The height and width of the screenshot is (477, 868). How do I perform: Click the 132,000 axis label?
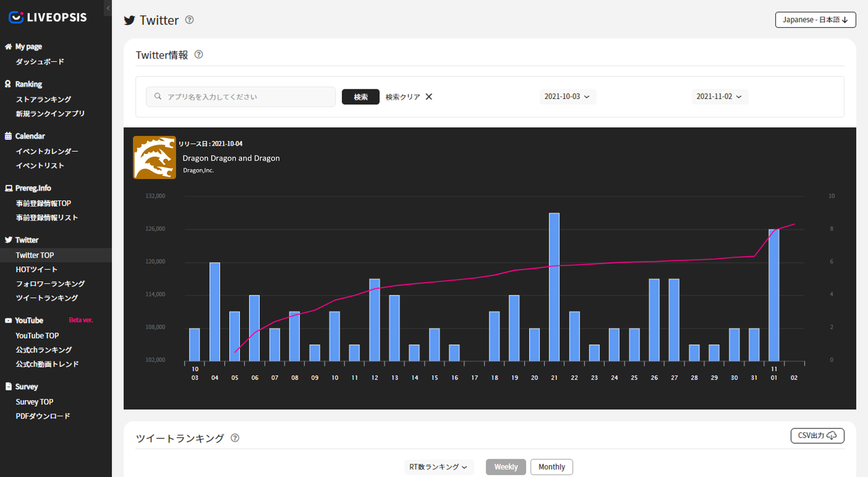(x=155, y=196)
